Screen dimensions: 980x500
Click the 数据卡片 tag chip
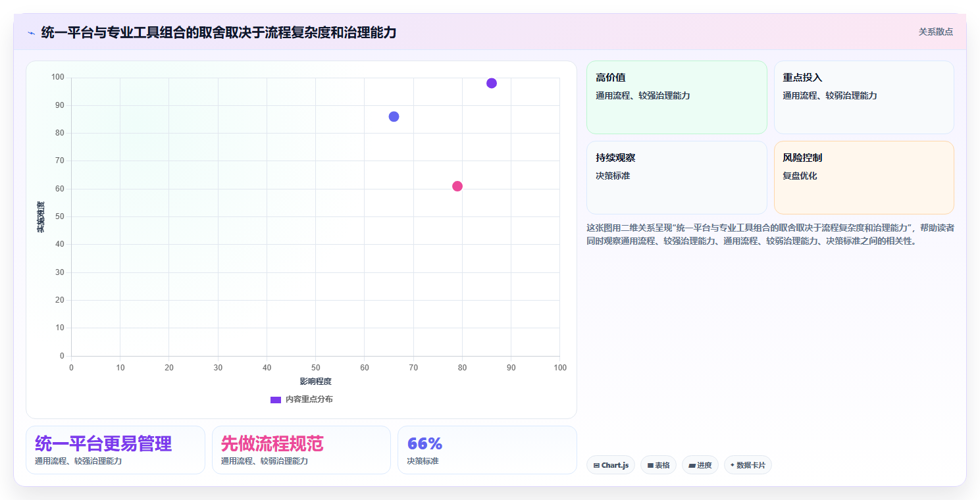tap(748, 465)
